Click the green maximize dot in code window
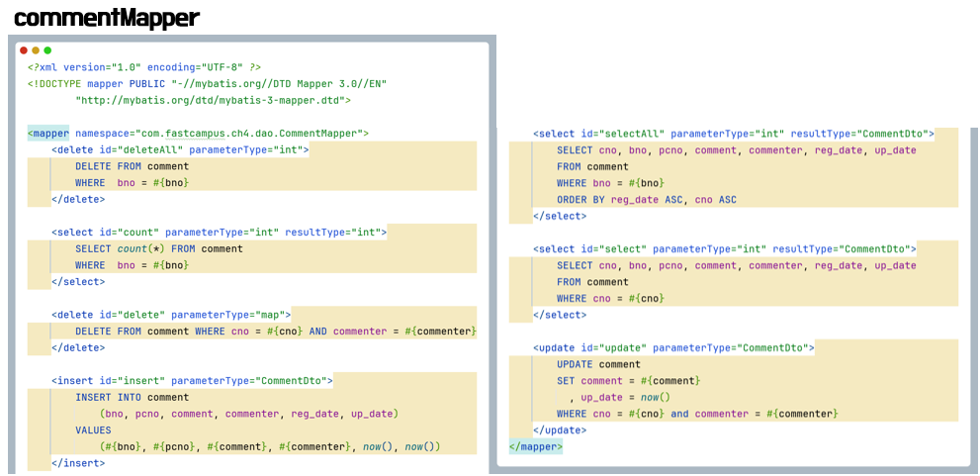 click(x=47, y=50)
